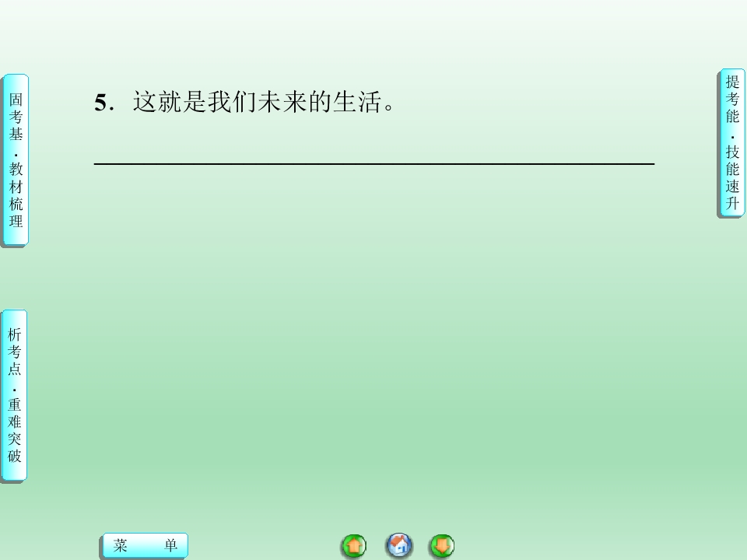Image resolution: width=747 pixels, height=560 pixels.
Task: Click the words 技能速升 on right tab
Action: click(x=732, y=177)
